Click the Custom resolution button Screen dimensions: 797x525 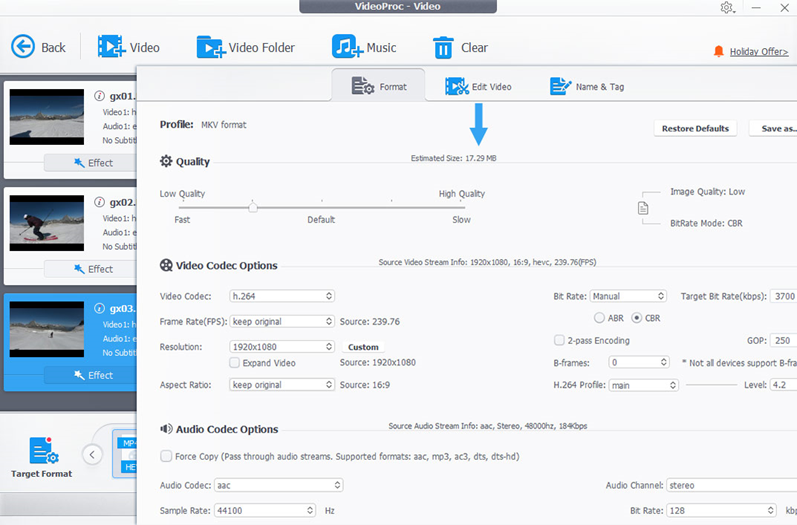(x=363, y=347)
